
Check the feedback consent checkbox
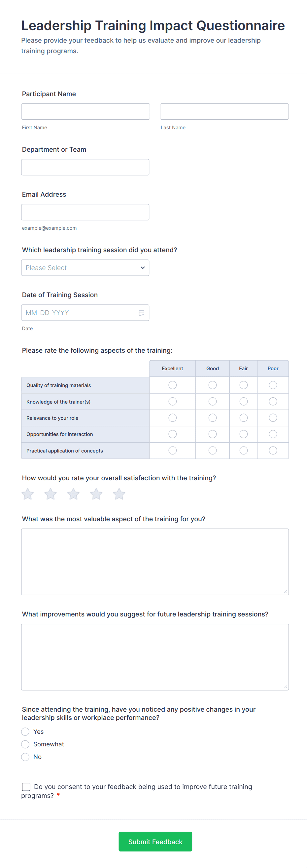coord(26,786)
